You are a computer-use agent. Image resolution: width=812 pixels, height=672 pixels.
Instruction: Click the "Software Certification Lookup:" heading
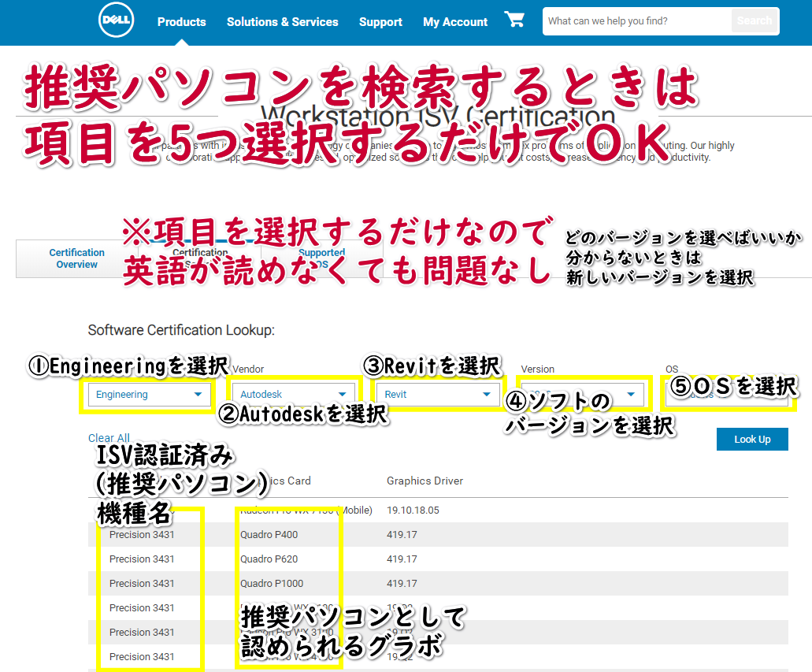(x=181, y=330)
